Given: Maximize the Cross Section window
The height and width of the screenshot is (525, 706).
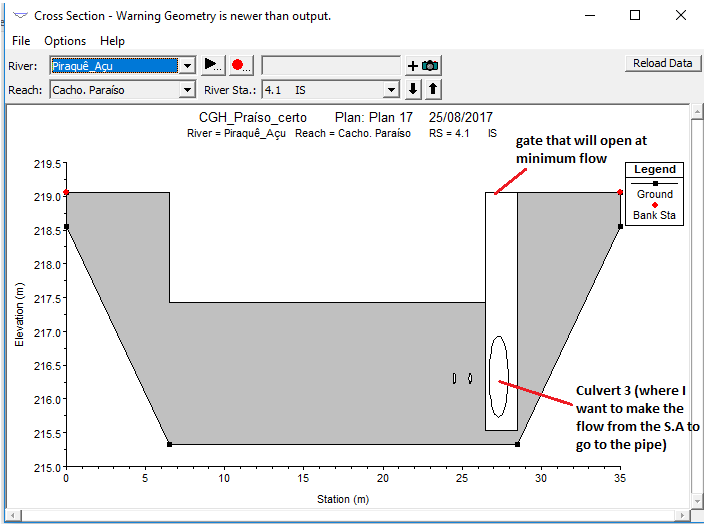Looking at the screenshot, I should coord(635,16).
